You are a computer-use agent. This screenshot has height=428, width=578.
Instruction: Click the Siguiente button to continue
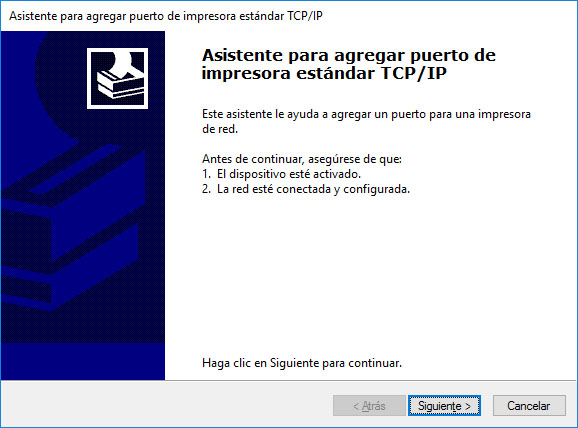(x=444, y=406)
